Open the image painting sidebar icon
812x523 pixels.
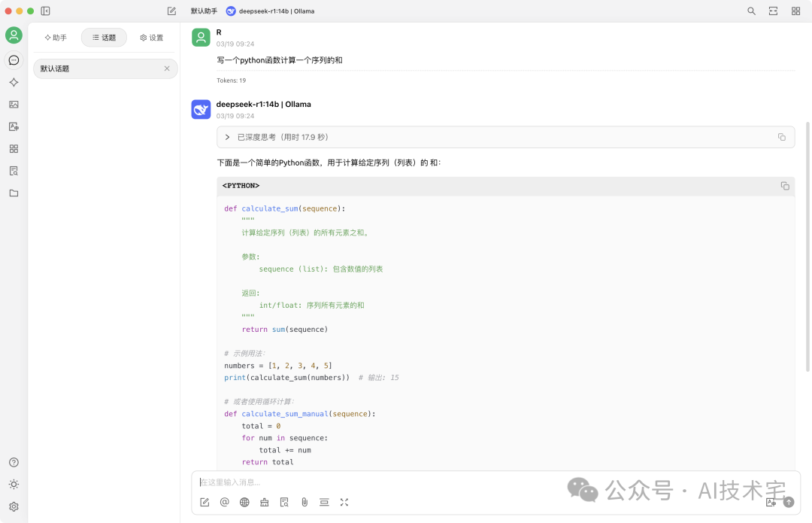pos(14,105)
